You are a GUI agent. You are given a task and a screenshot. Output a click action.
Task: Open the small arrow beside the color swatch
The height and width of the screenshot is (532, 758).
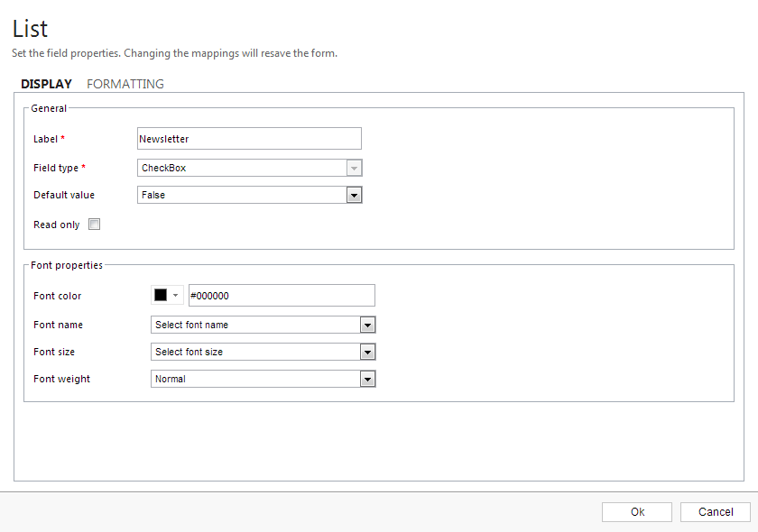tap(175, 296)
